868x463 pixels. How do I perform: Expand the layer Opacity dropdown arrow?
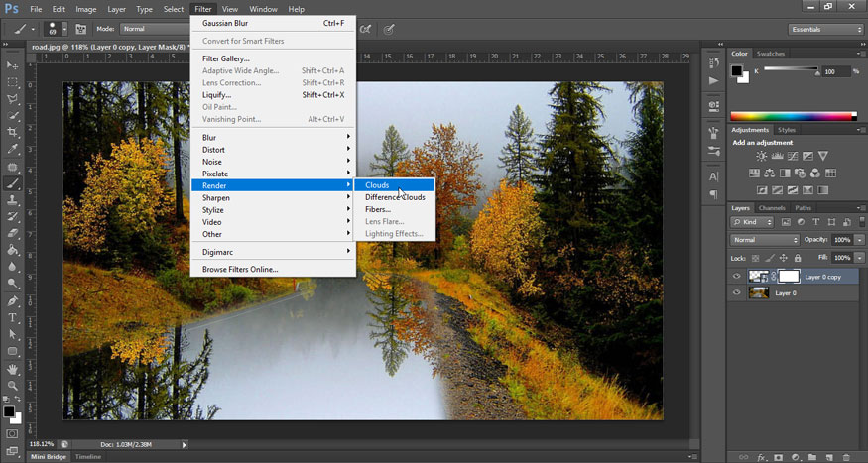pos(859,240)
